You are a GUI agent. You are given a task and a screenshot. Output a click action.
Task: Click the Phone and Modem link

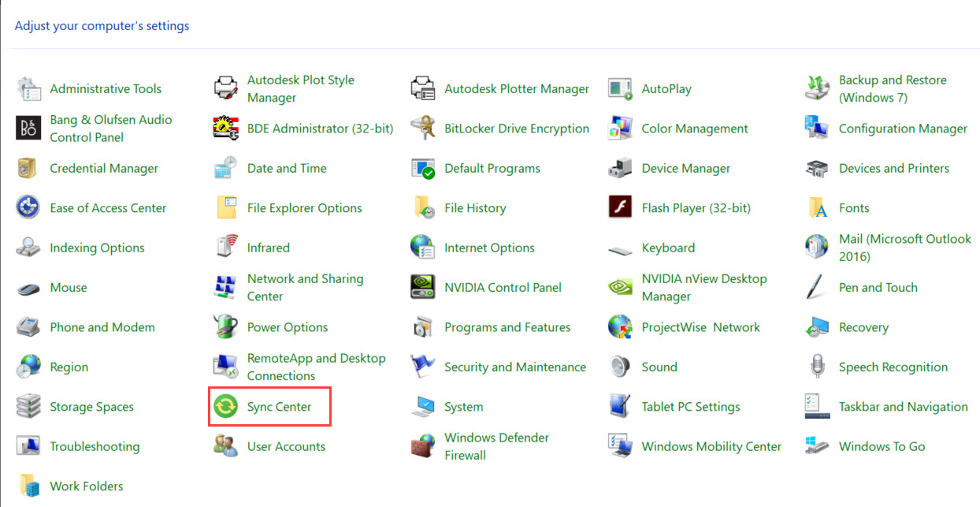point(102,327)
